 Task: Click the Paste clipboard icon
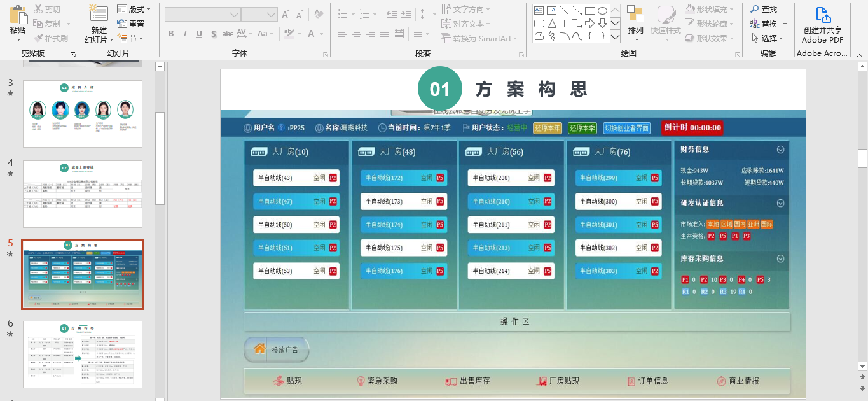[18, 15]
